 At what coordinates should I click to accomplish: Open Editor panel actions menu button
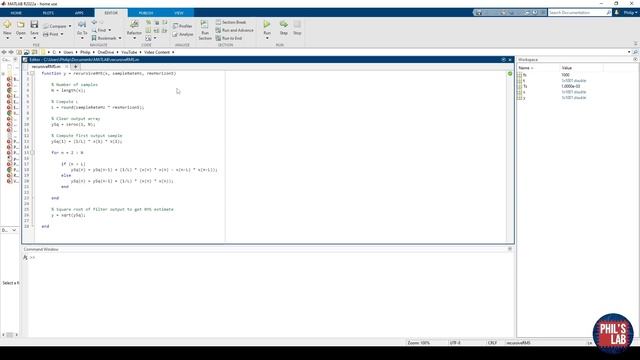click(503, 60)
